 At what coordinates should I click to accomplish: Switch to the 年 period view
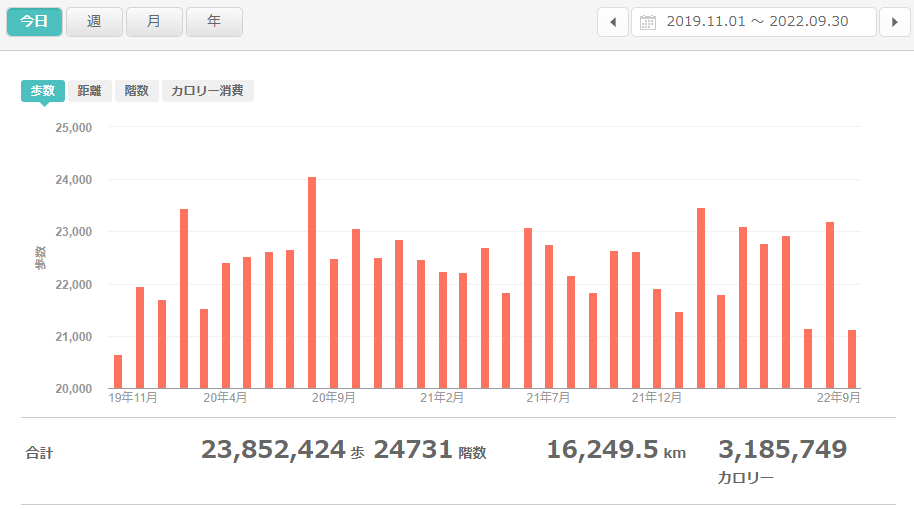(214, 22)
